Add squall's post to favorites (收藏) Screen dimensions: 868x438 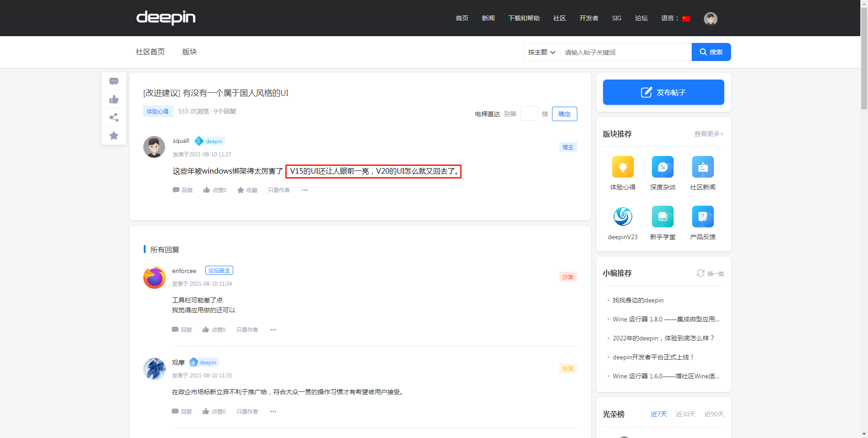(247, 190)
